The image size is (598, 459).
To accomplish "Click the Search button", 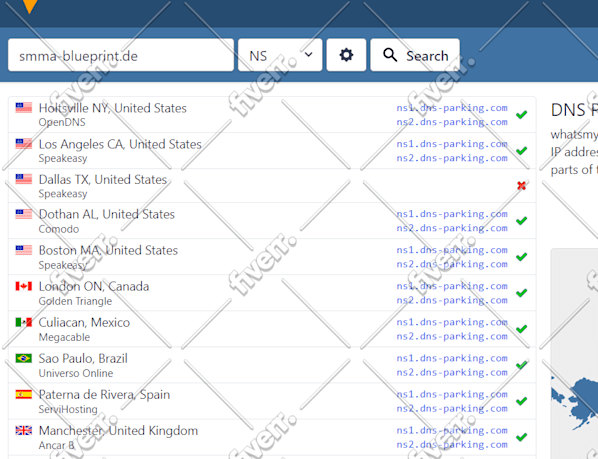I will pyautogui.click(x=415, y=55).
